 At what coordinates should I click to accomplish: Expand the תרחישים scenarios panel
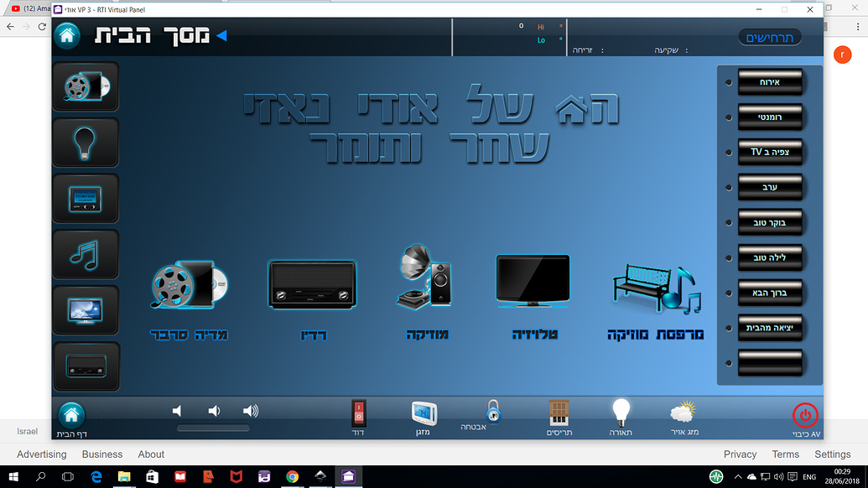click(769, 36)
